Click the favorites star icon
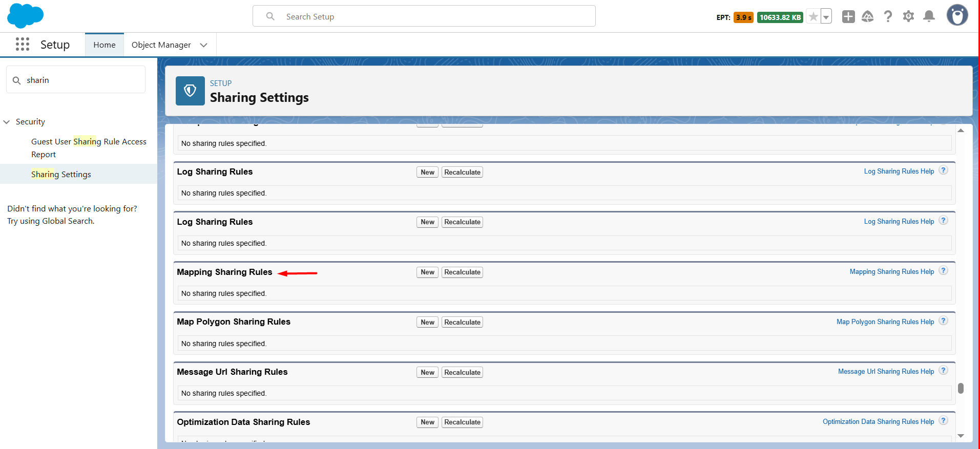The height and width of the screenshot is (449, 980). click(x=813, y=17)
